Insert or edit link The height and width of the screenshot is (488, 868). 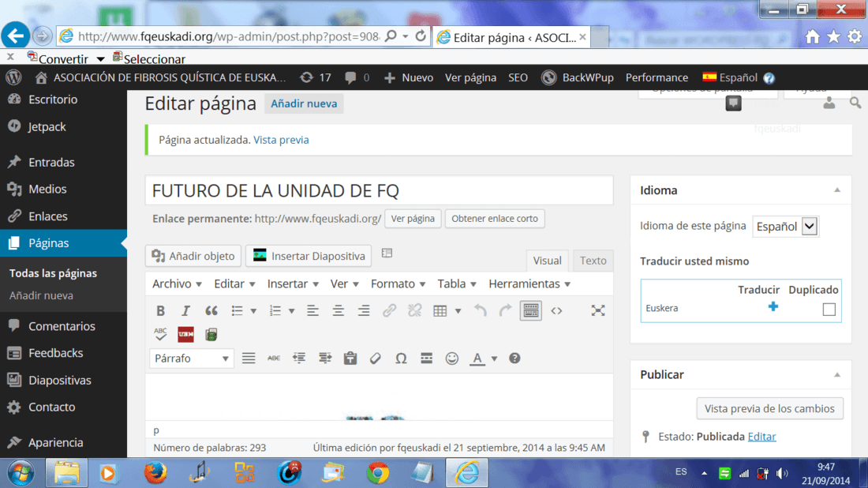389,311
